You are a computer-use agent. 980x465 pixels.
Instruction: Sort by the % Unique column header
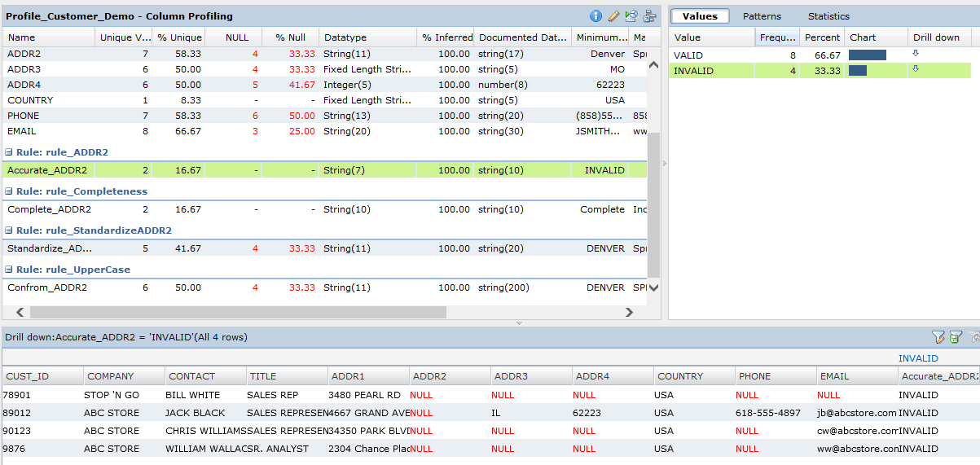coord(178,37)
